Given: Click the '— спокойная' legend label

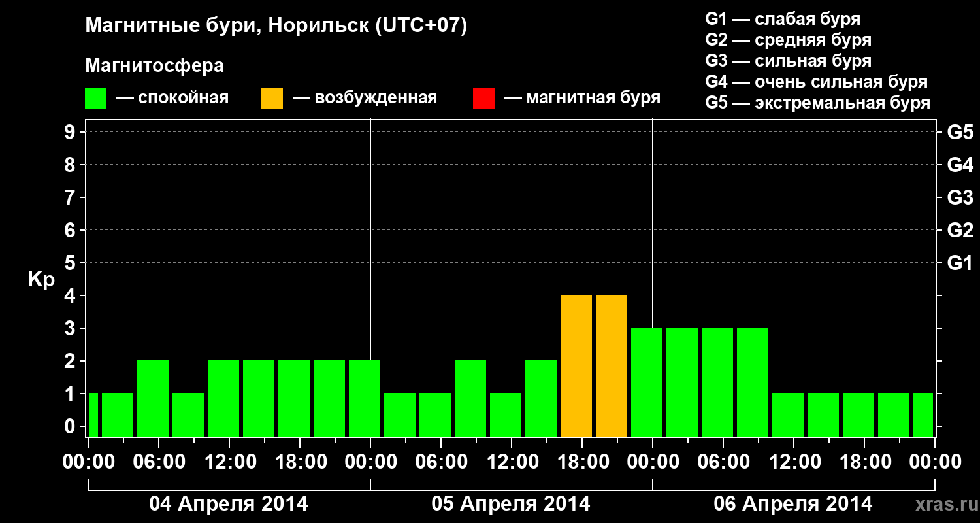Looking at the screenshot, I should [172, 98].
